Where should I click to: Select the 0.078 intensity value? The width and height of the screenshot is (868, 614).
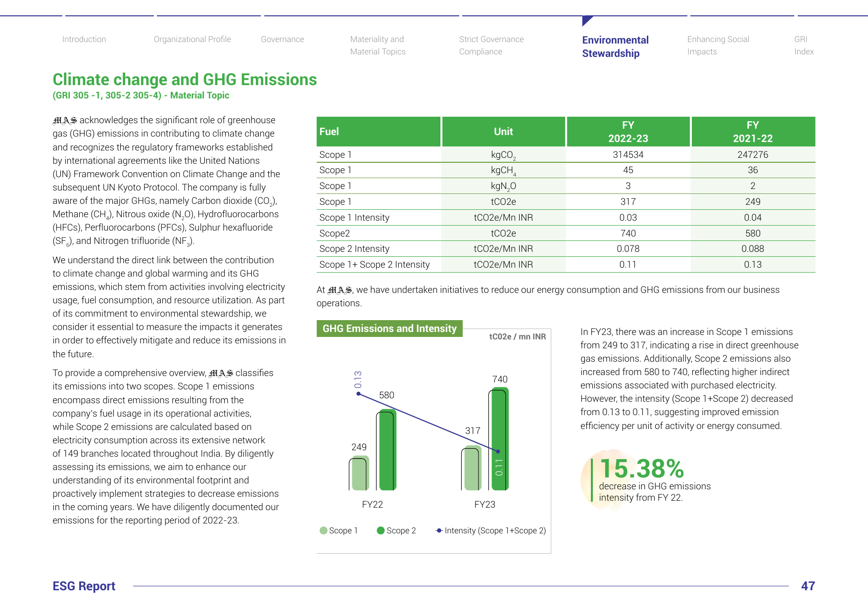coord(628,249)
